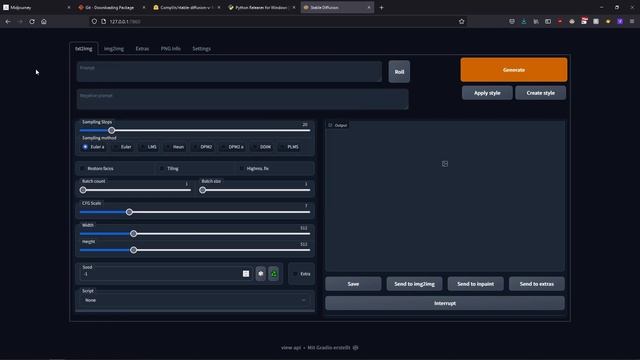Click the browser address bar URL

pyautogui.click(x=125, y=21)
